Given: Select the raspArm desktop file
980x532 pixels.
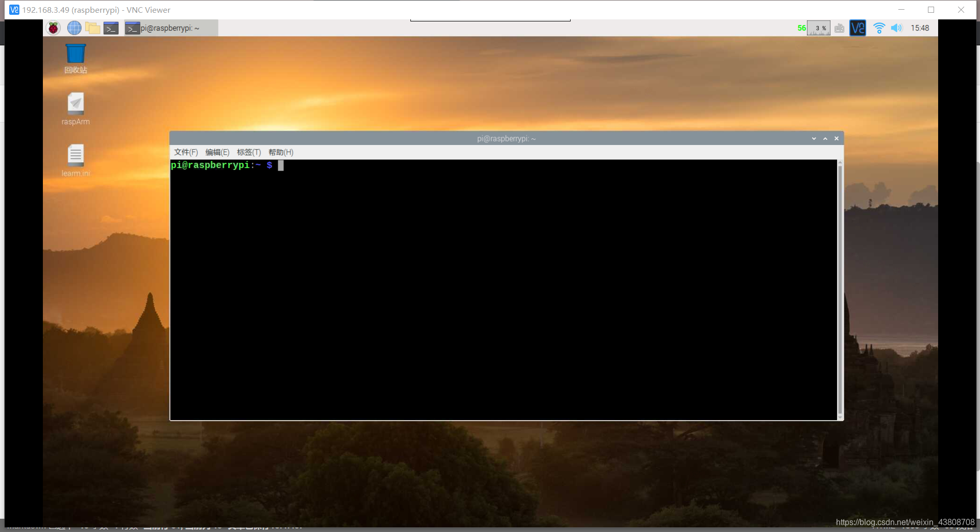Looking at the screenshot, I should pyautogui.click(x=76, y=109).
